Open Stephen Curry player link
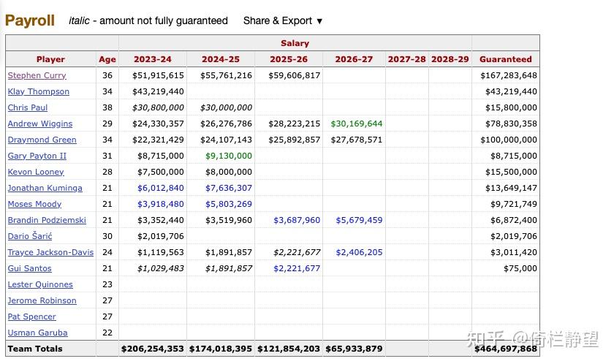 [x=37, y=75]
